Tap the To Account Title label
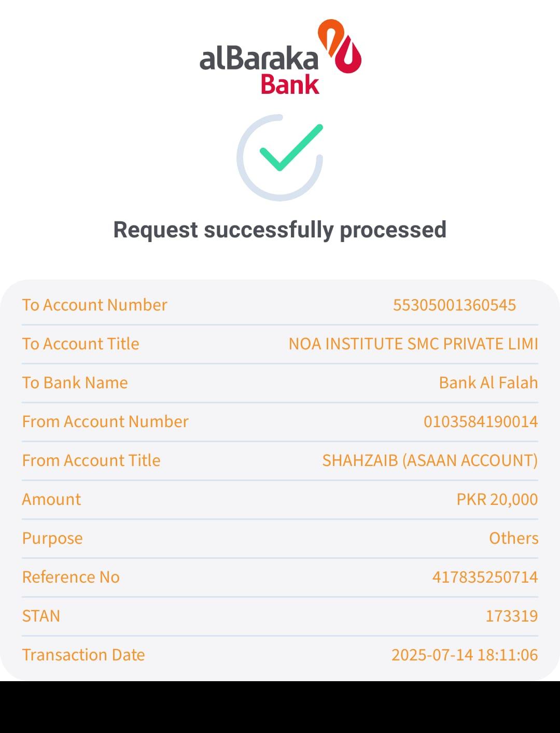The width and height of the screenshot is (560, 733). (x=80, y=344)
